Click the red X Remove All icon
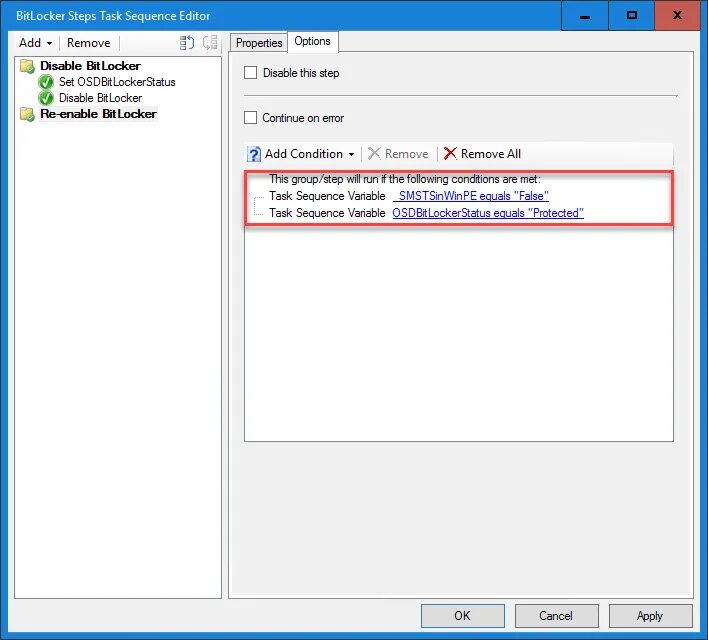The height and width of the screenshot is (640, 708). click(450, 154)
